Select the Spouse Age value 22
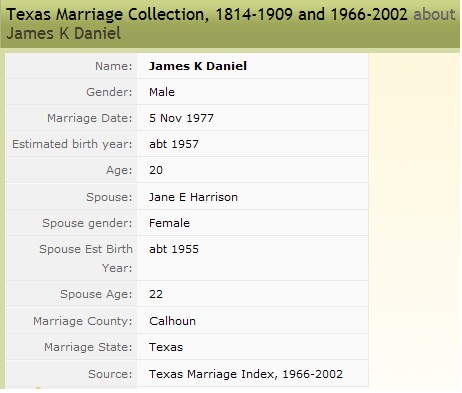Image resolution: width=462 pixels, height=393 pixels. [156, 294]
